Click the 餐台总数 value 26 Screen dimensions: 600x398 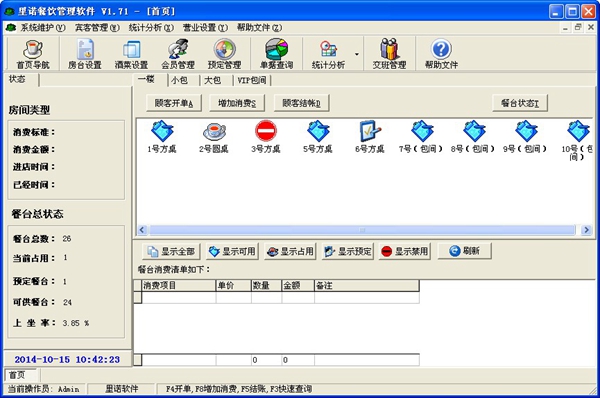tap(67, 239)
